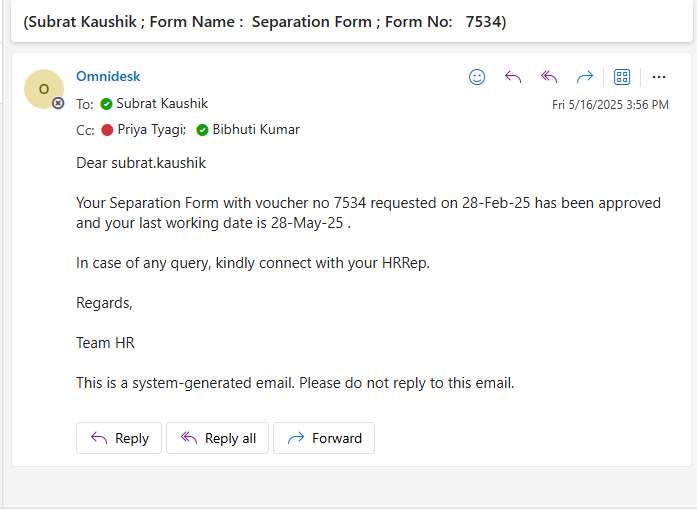Select recipient Subrat Kaushik in To line
697x509 pixels.
point(162,103)
